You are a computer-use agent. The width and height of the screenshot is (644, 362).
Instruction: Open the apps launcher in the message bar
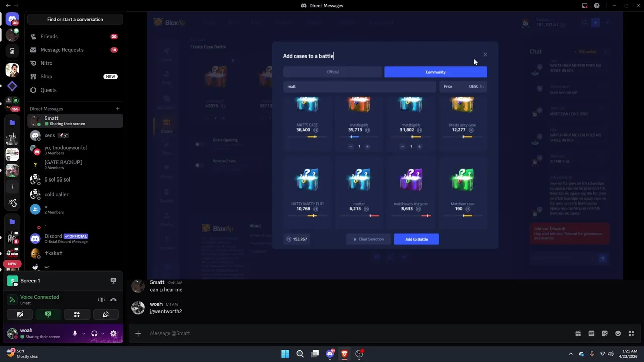[631, 333]
